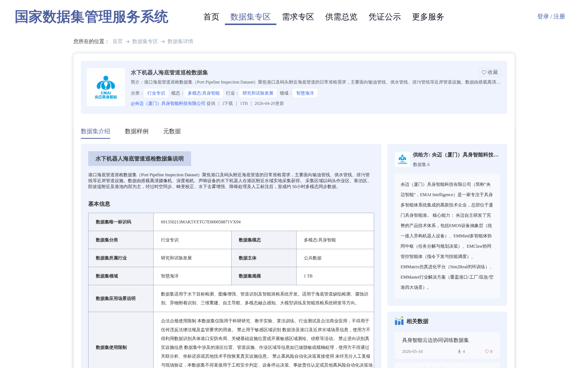Click the 数据集应用场景说明 table label
Image resolution: width=588 pixels, height=368 pixels.
[x=116, y=298]
